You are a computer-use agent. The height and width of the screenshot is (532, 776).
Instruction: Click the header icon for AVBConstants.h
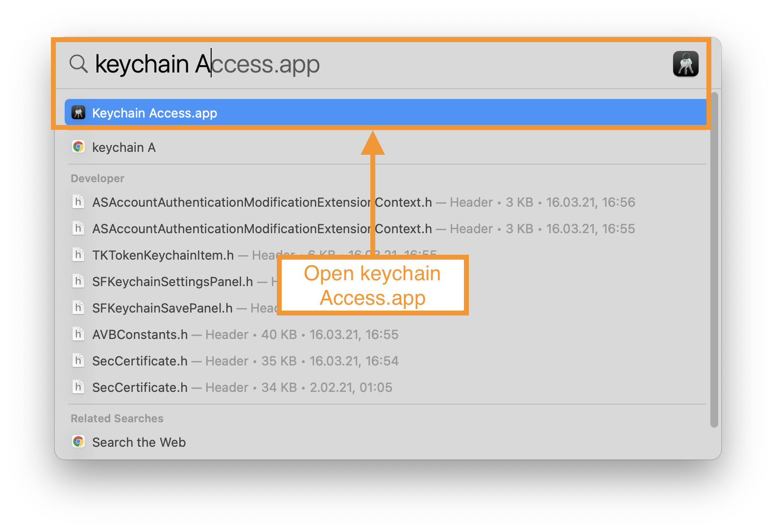coord(79,334)
